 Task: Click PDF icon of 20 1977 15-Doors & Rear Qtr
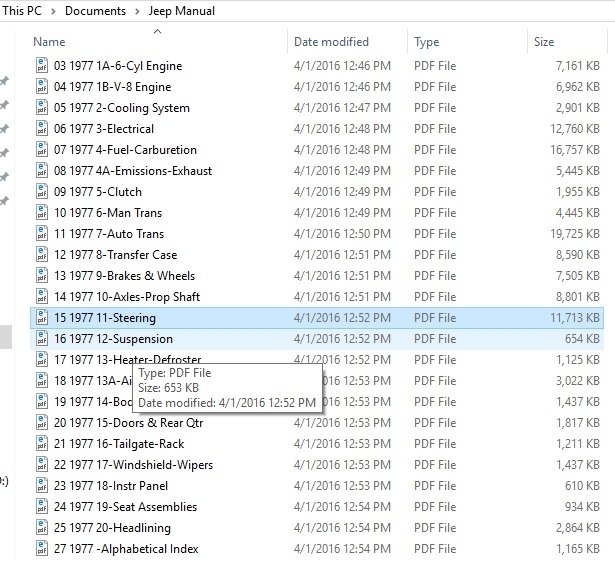42,422
